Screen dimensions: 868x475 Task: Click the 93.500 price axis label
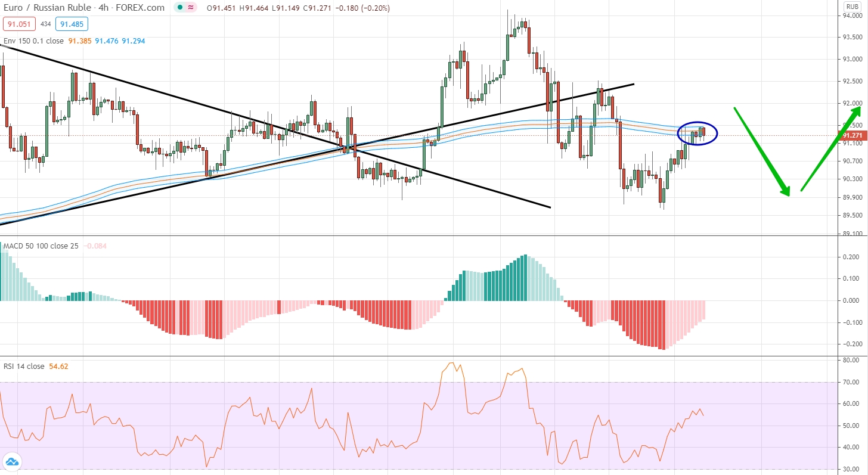click(853, 38)
